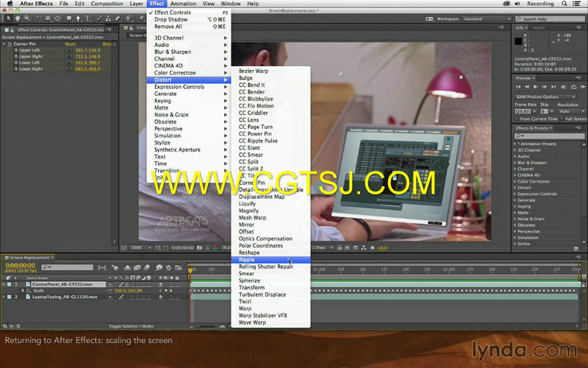The height and width of the screenshot is (368, 588).
Task: Open the Animation menu in menu bar
Action: point(183,4)
